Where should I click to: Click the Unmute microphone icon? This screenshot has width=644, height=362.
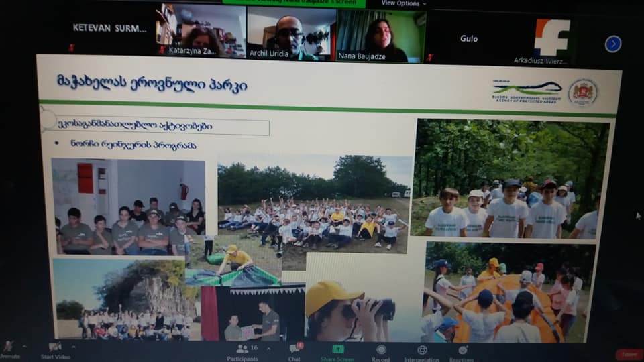pos(8,347)
